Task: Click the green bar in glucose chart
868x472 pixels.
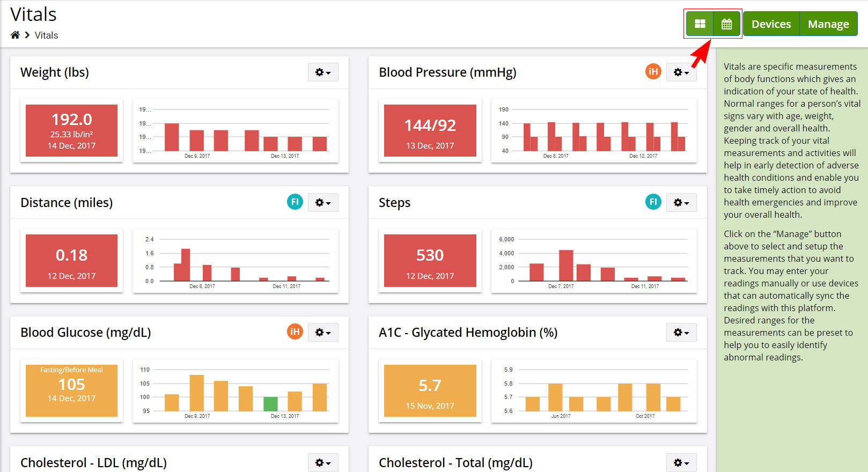Action: click(x=270, y=404)
